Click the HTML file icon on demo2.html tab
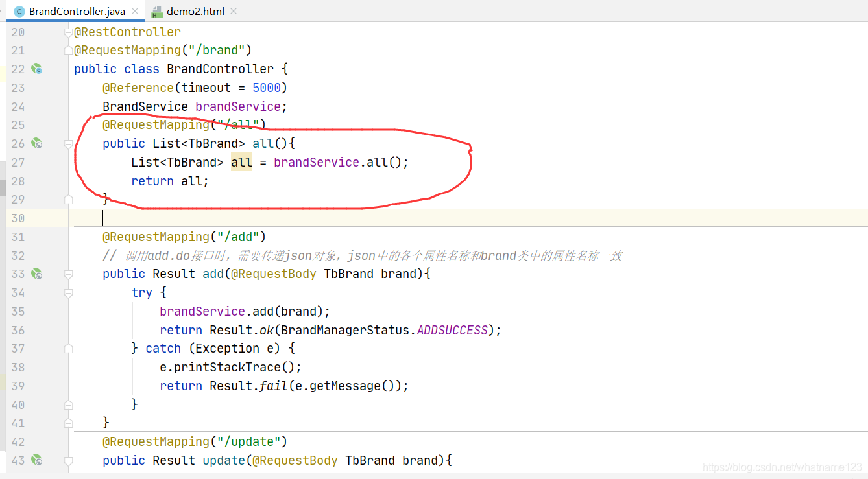Image resolution: width=868 pixels, height=479 pixels. point(156,12)
